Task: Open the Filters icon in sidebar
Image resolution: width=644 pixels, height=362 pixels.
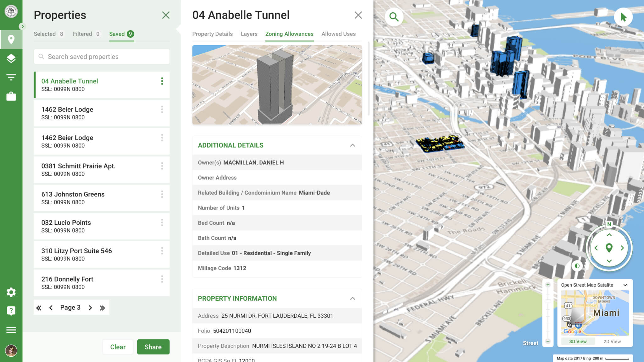Action: pyautogui.click(x=11, y=77)
